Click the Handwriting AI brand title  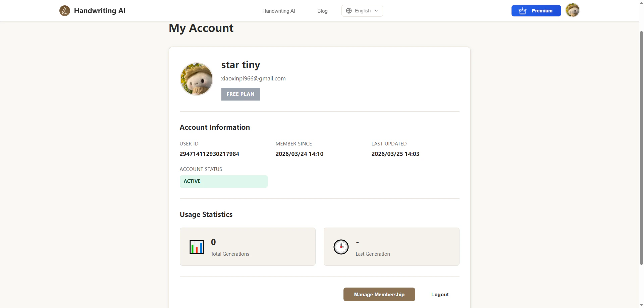100,11
